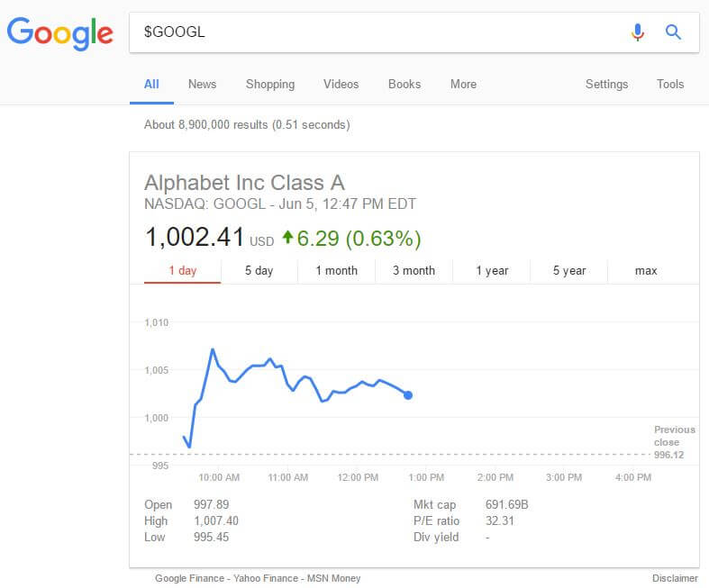The height and width of the screenshot is (588, 709).
Task: Switch to the News results tab
Action: (202, 84)
